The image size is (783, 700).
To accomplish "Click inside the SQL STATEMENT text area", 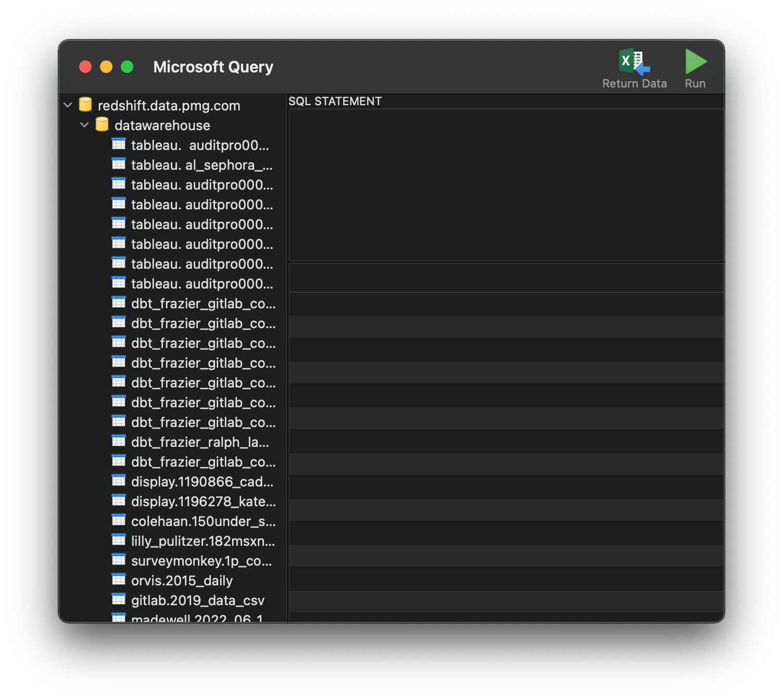I will click(506, 185).
